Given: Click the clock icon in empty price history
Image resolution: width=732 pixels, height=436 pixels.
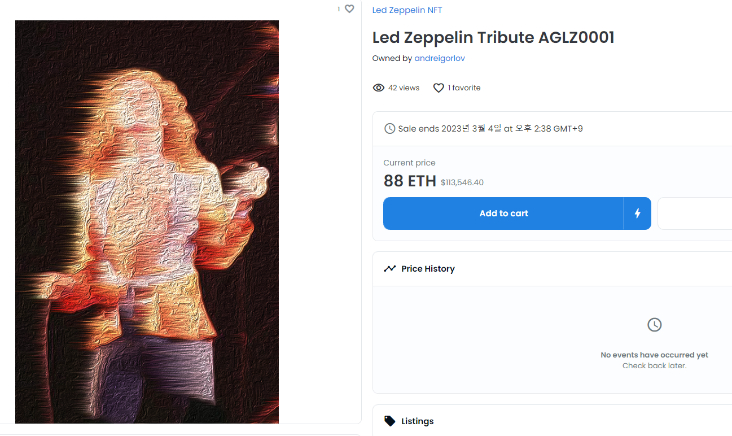Looking at the screenshot, I should pos(654,324).
